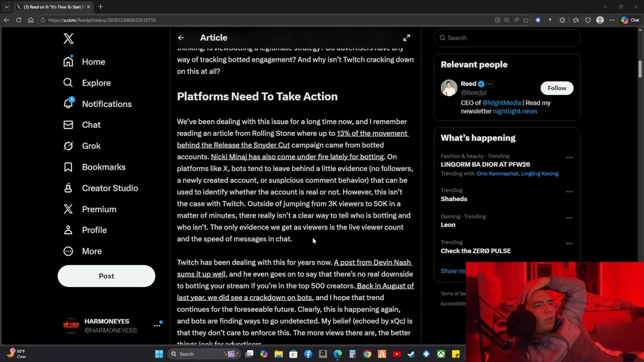Open more options for Shaheds trend
The width and height of the screenshot is (644, 362).
pyautogui.click(x=569, y=192)
